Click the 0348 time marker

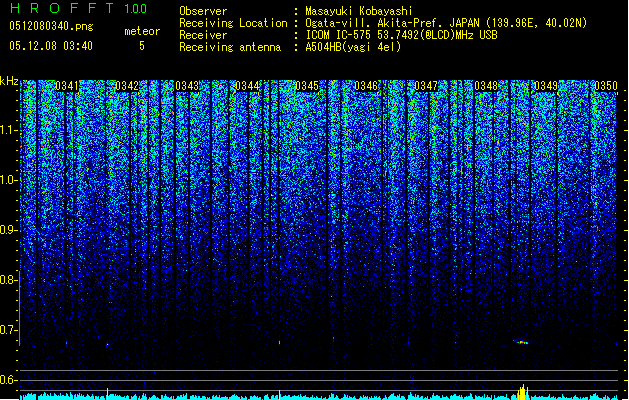pyautogui.click(x=486, y=86)
